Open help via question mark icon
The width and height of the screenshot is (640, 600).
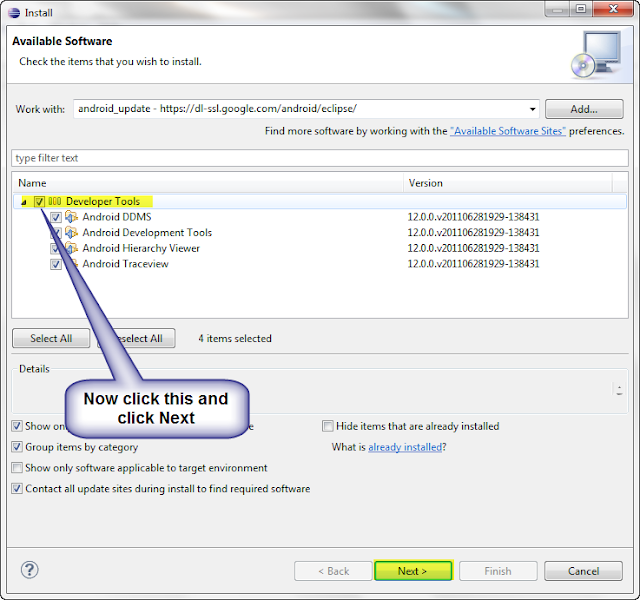coord(29,570)
